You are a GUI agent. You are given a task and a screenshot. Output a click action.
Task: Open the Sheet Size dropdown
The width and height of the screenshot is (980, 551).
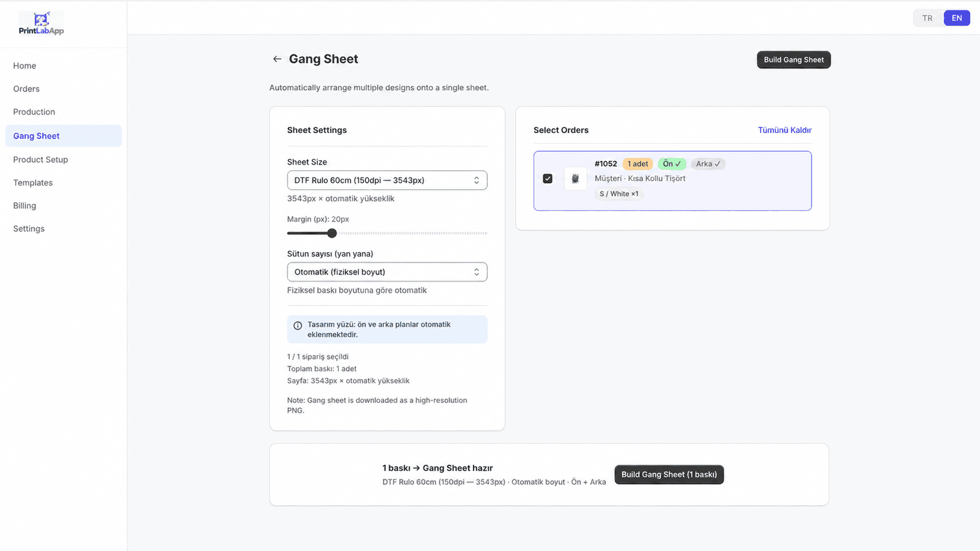pos(387,180)
